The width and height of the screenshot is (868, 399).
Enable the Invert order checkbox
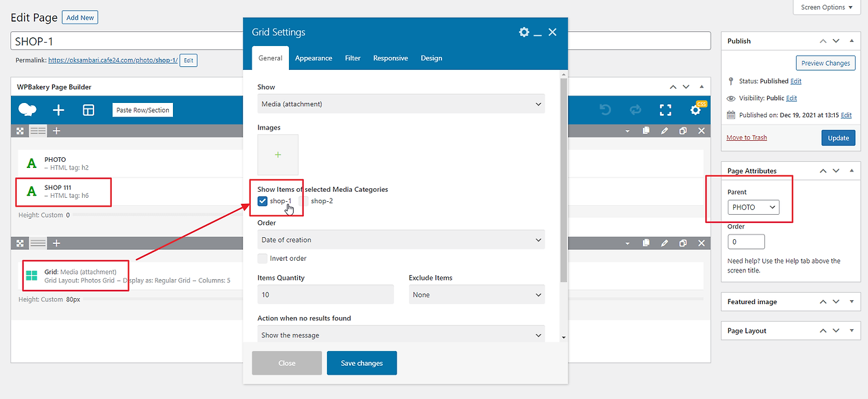pos(262,258)
